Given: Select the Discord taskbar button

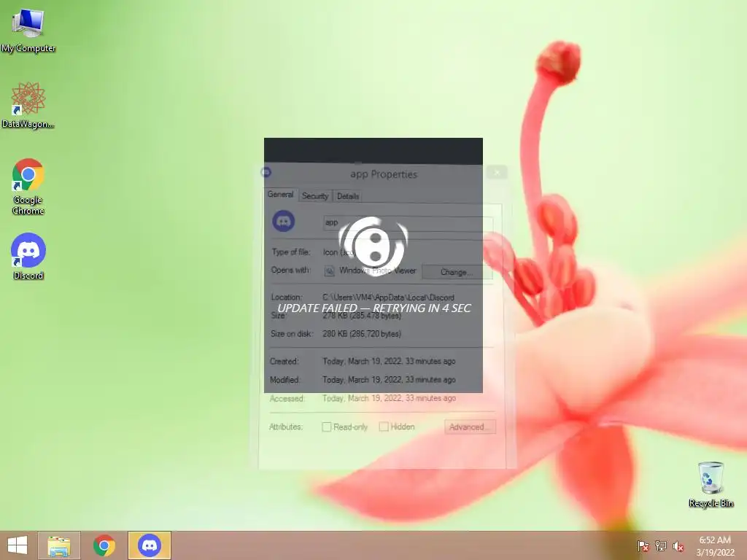Looking at the screenshot, I should point(149,545).
